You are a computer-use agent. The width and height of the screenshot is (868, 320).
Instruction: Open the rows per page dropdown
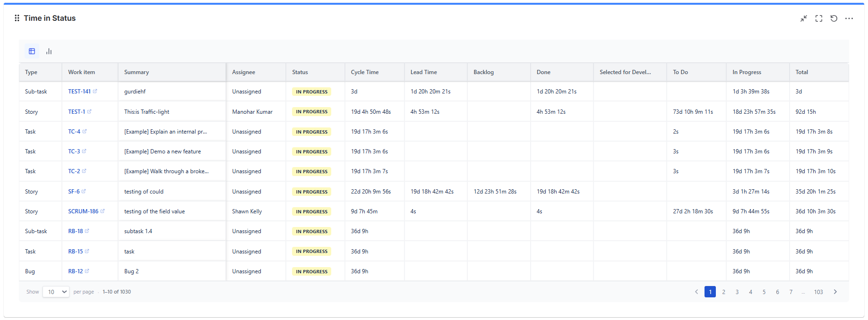(x=56, y=292)
